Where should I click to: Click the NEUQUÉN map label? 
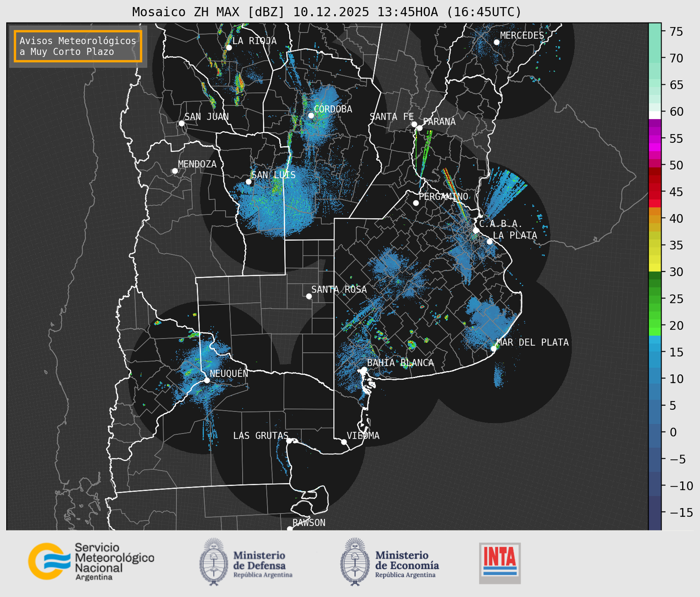[229, 374]
